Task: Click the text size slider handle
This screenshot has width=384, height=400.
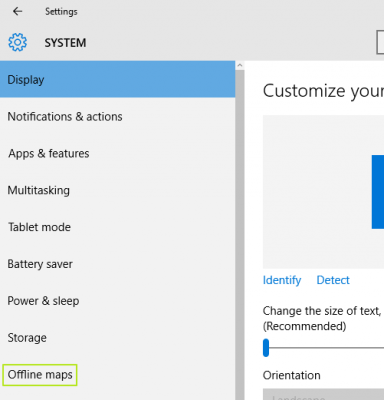Action: pos(266,348)
